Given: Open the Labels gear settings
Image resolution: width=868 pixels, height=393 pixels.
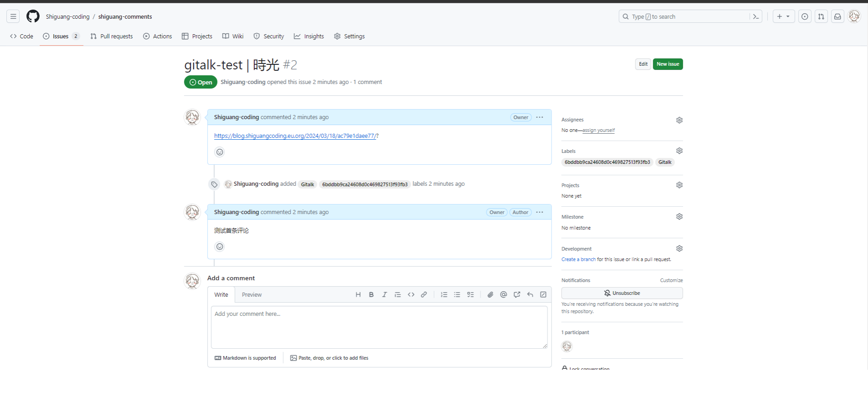Looking at the screenshot, I should (x=679, y=151).
